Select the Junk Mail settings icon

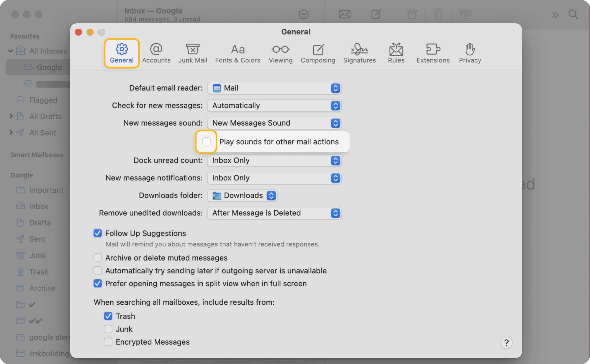point(193,53)
